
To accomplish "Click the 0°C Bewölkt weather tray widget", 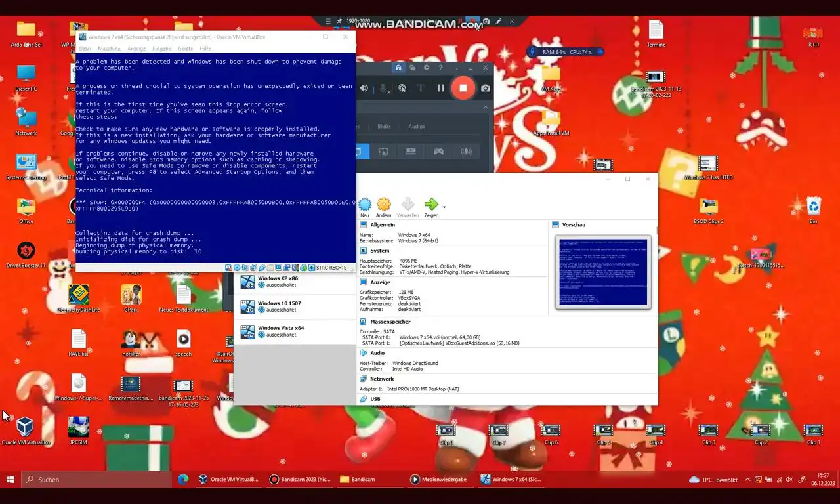I will point(713,480).
